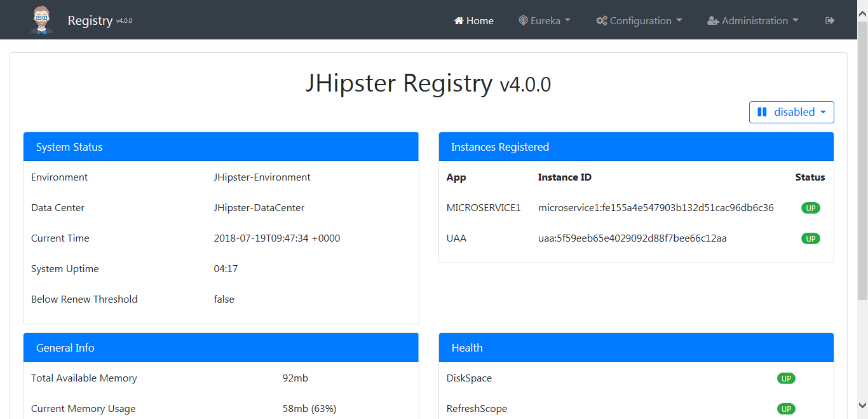868x419 pixels.
Task: Click the UAA UP status badge
Action: coord(810,238)
